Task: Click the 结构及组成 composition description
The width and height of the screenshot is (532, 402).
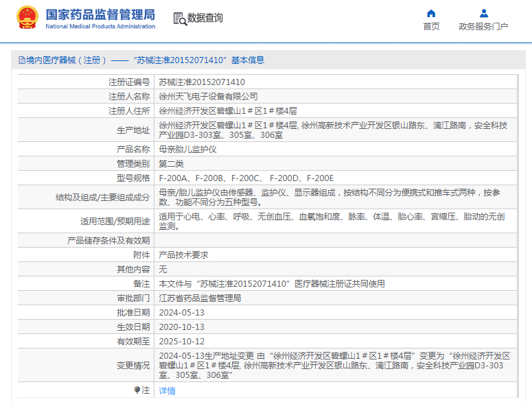Action: 329,198
